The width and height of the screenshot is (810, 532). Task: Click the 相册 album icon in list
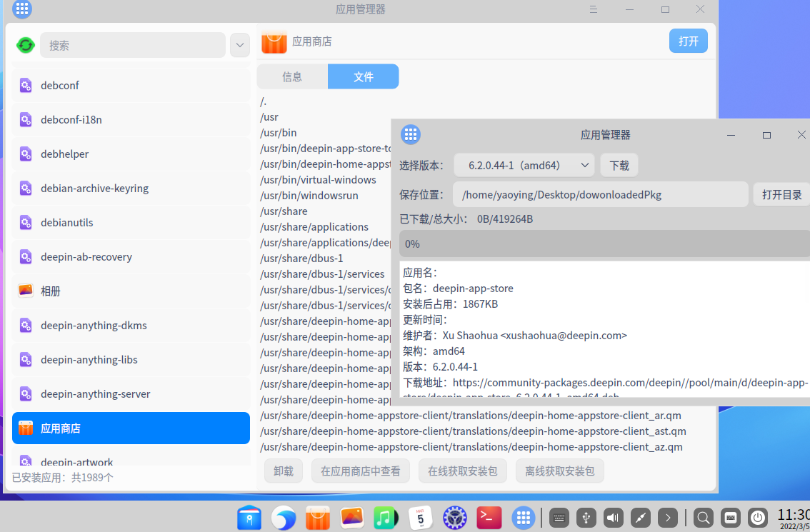coord(26,291)
